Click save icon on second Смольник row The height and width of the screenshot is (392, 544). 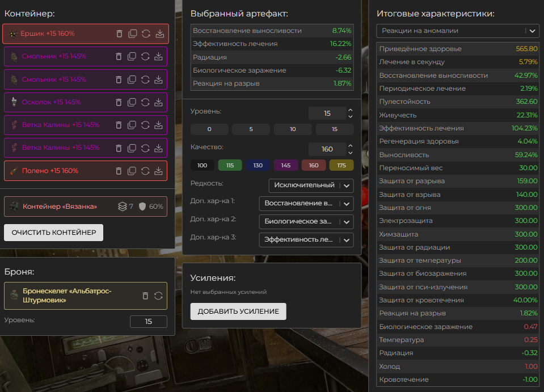(x=159, y=79)
